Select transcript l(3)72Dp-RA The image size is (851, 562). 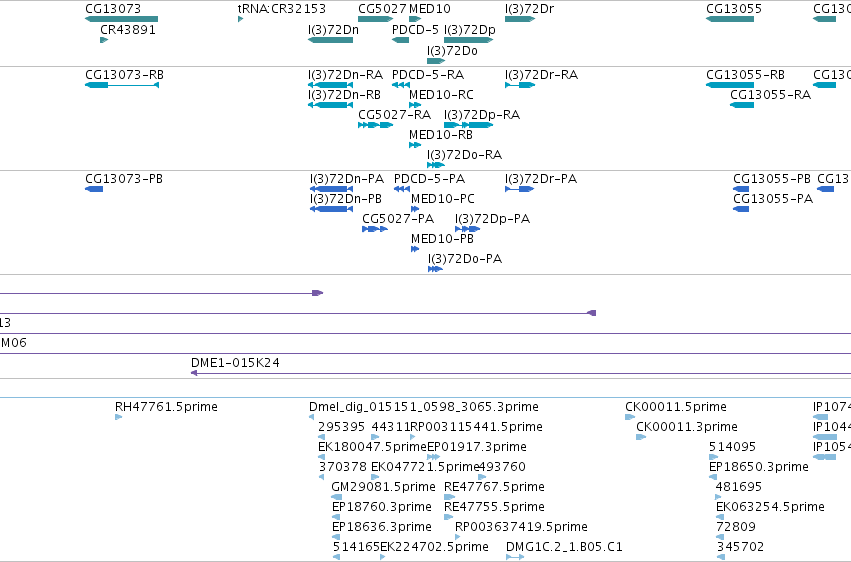click(x=468, y=125)
